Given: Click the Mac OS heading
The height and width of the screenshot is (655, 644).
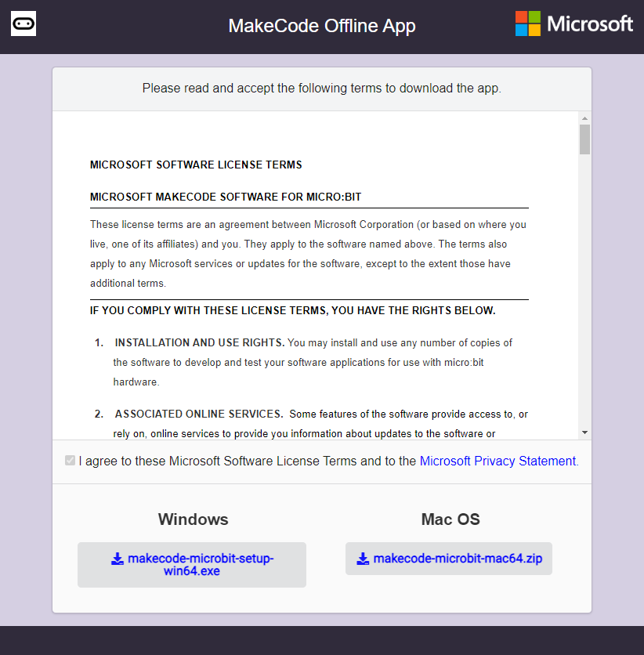Looking at the screenshot, I should (x=450, y=519).
